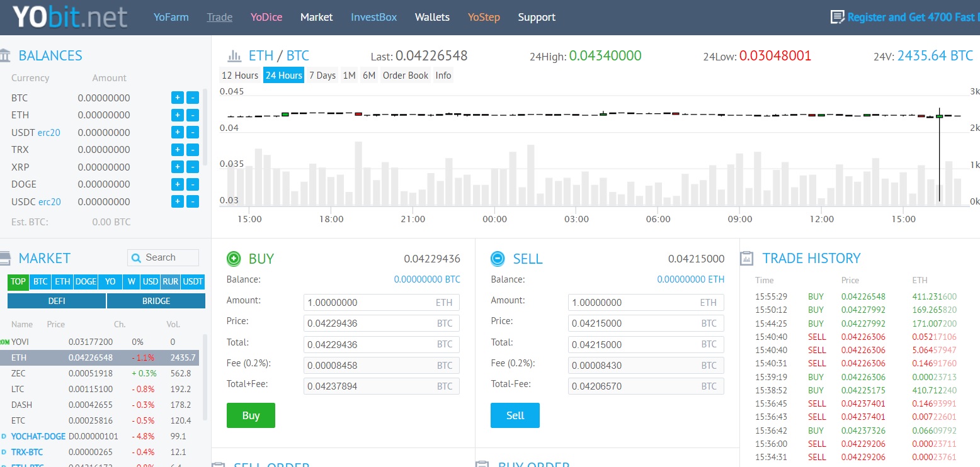Click the plus deposit button for XRP
This screenshot has height=467, width=980.
point(178,167)
